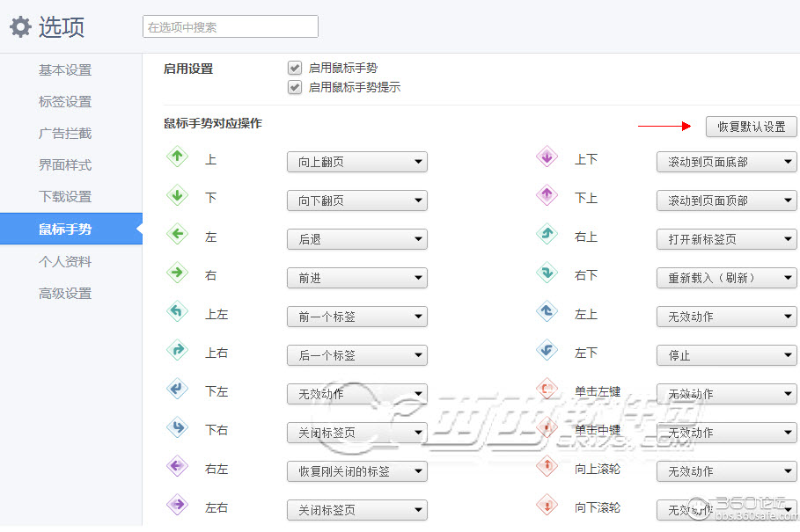Open the 无效动作 dropdown for 向上滚轮
The height and width of the screenshot is (532, 800).
(x=727, y=471)
